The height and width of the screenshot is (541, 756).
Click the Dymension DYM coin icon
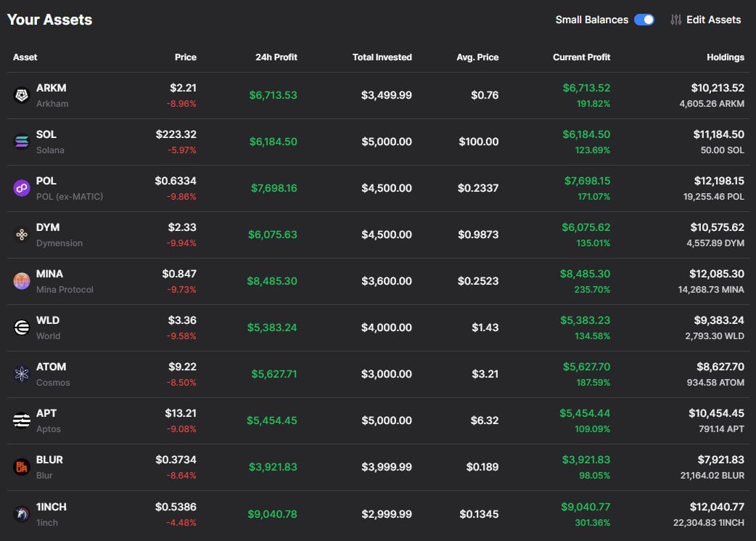[x=22, y=235]
